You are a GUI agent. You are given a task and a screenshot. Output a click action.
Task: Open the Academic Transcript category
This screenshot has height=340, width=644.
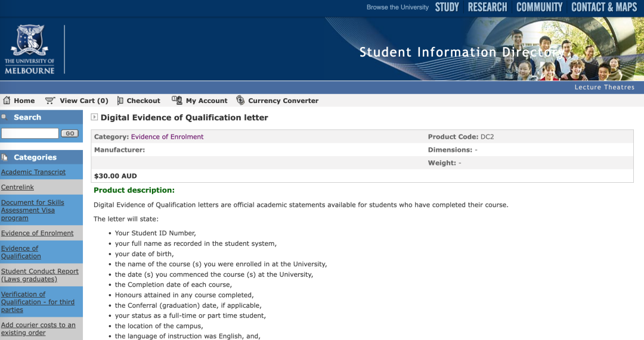point(33,172)
